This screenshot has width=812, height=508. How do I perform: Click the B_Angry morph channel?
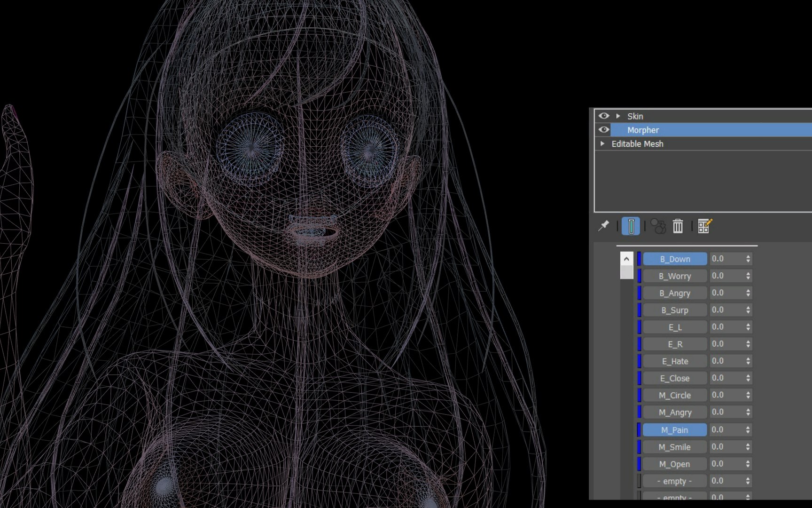(675, 293)
